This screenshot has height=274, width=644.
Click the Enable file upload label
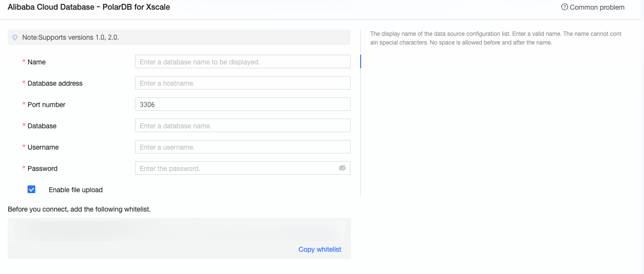pos(76,190)
